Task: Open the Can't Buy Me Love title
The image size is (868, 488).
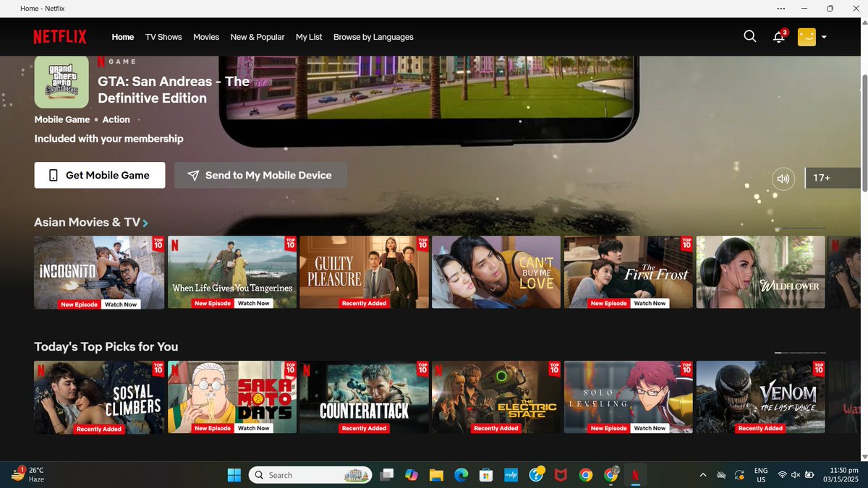Action: pyautogui.click(x=496, y=273)
